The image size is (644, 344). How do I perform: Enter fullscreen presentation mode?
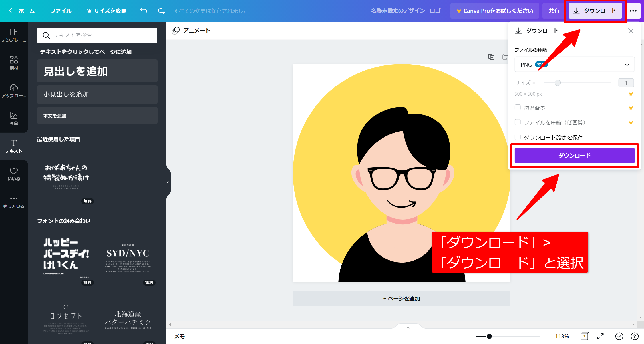pos(601,336)
